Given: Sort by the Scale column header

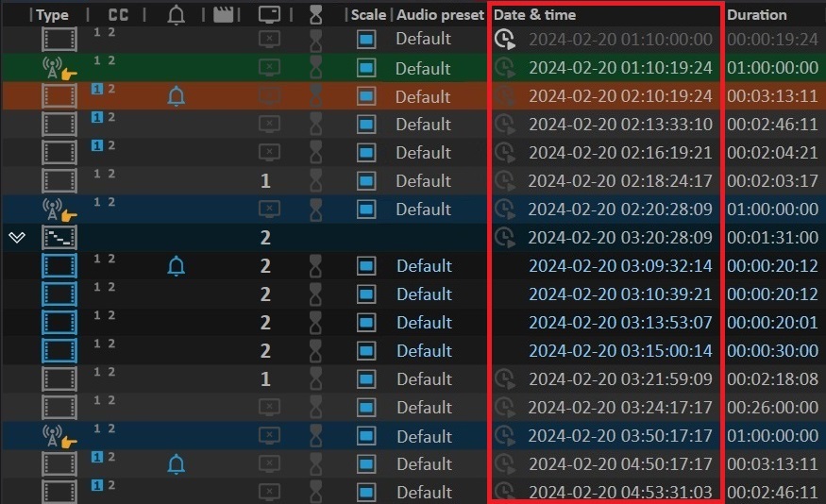Looking at the screenshot, I should [368, 15].
